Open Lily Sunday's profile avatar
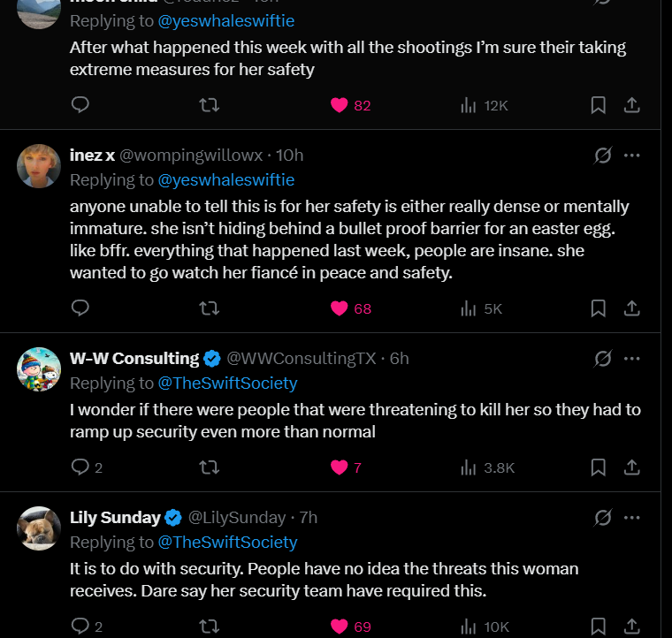This screenshot has width=672, height=638. (39, 528)
